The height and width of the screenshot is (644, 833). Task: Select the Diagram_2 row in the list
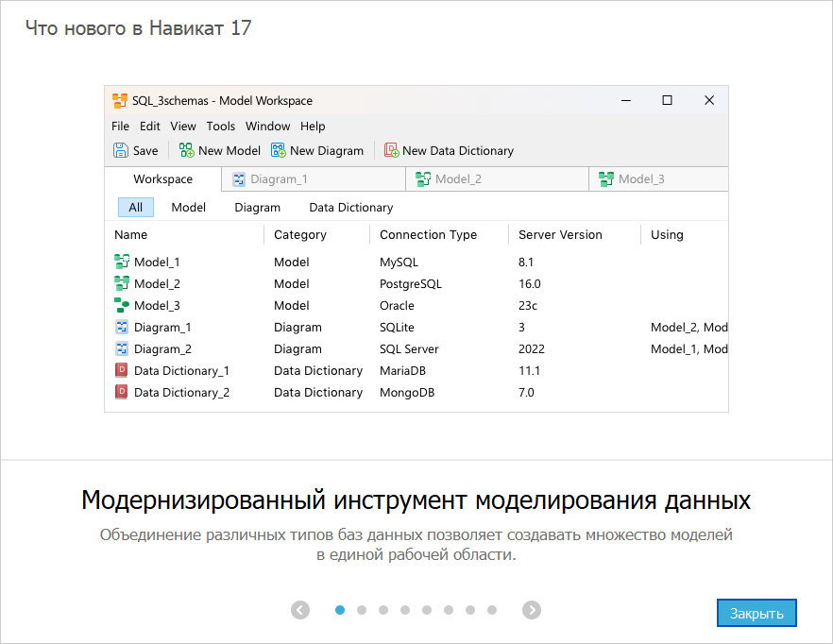162,348
